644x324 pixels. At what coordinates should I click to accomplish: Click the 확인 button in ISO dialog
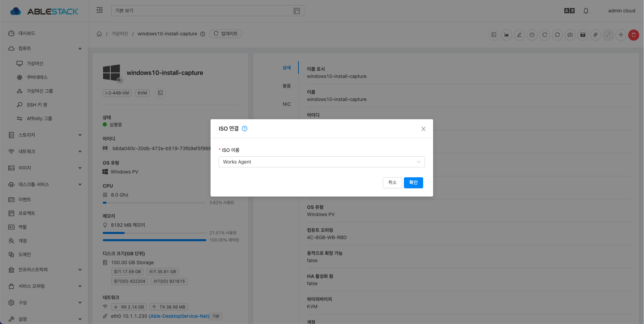point(413,182)
